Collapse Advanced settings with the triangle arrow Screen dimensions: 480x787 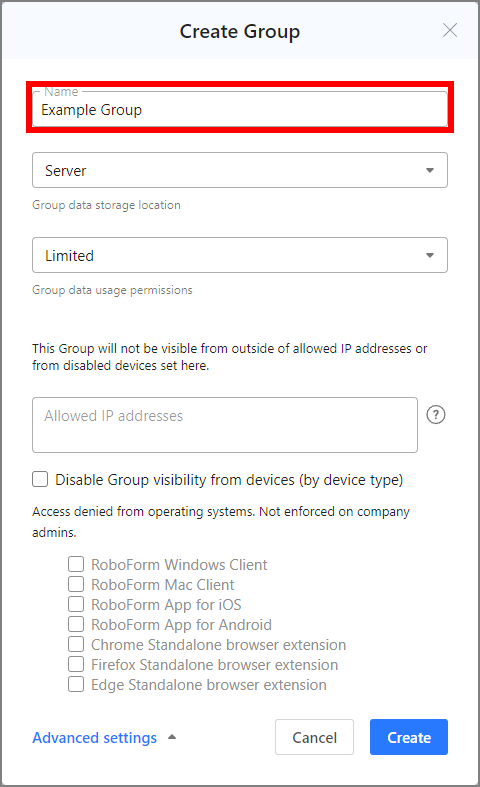pos(172,737)
